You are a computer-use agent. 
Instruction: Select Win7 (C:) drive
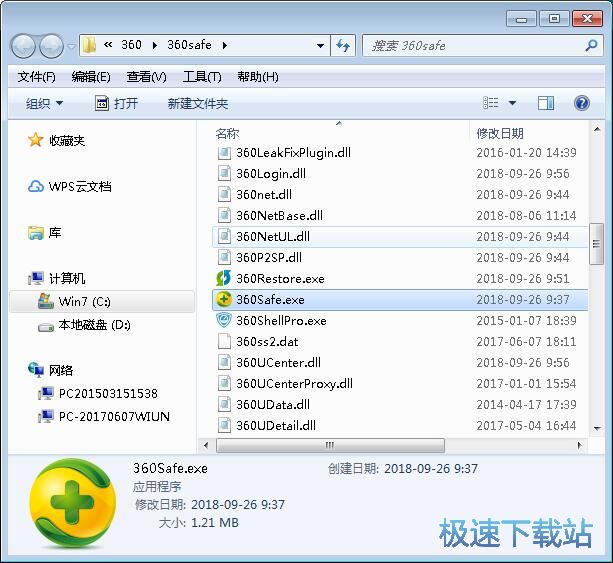102,301
